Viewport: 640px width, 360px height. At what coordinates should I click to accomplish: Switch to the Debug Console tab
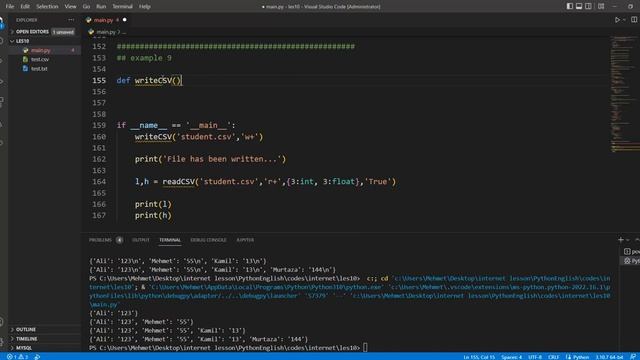tap(208, 240)
